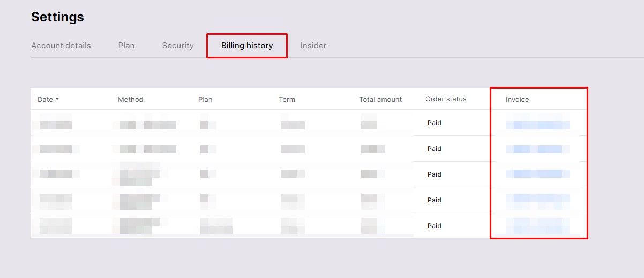Viewport: 644px width, 278px height.
Task: Click the Term column header
Action: tap(287, 100)
